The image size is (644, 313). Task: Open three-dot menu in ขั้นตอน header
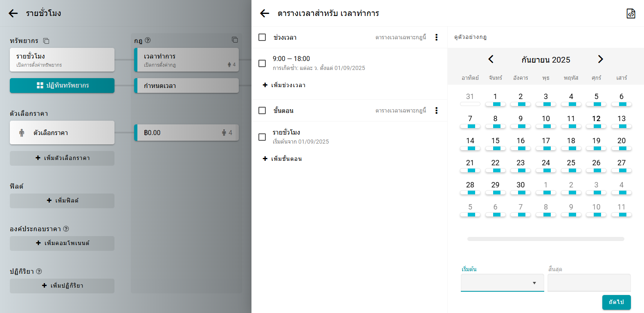436,110
